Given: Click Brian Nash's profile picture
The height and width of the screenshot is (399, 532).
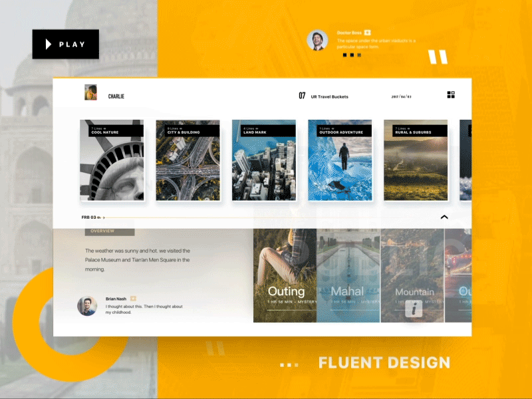Looking at the screenshot, I should 87,306.
